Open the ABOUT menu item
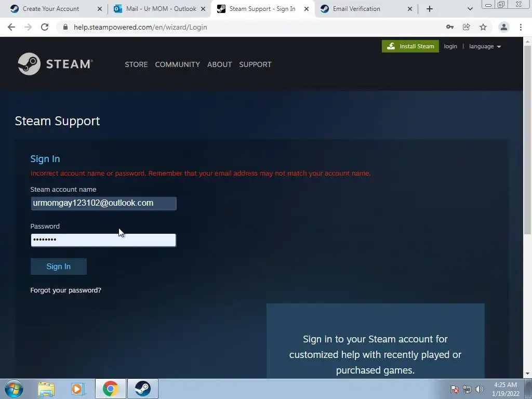The height and width of the screenshot is (399, 532). click(x=220, y=64)
